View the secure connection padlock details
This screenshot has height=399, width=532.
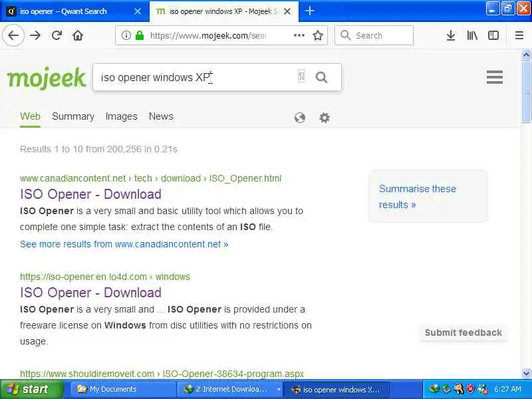click(140, 35)
